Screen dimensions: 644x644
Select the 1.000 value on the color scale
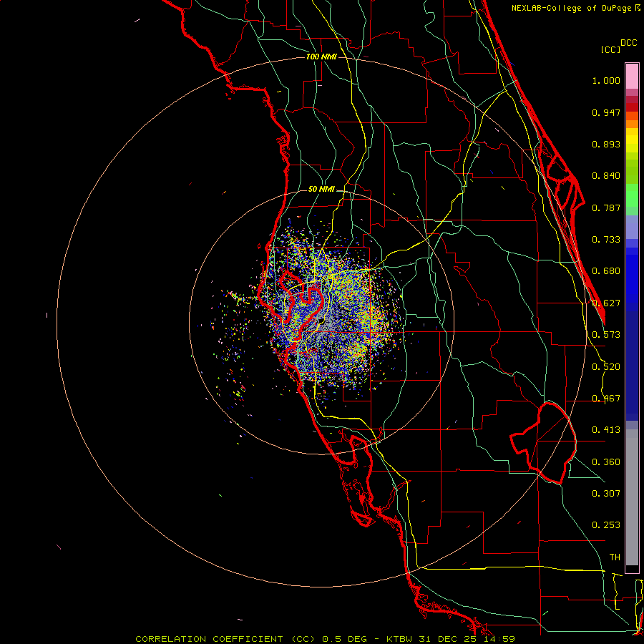point(606,80)
